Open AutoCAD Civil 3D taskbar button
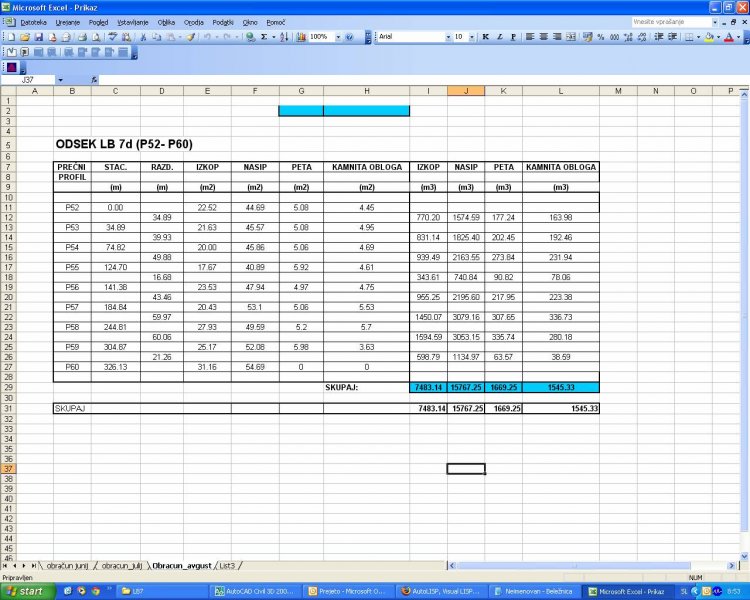The image size is (750, 600). pos(256,591)
